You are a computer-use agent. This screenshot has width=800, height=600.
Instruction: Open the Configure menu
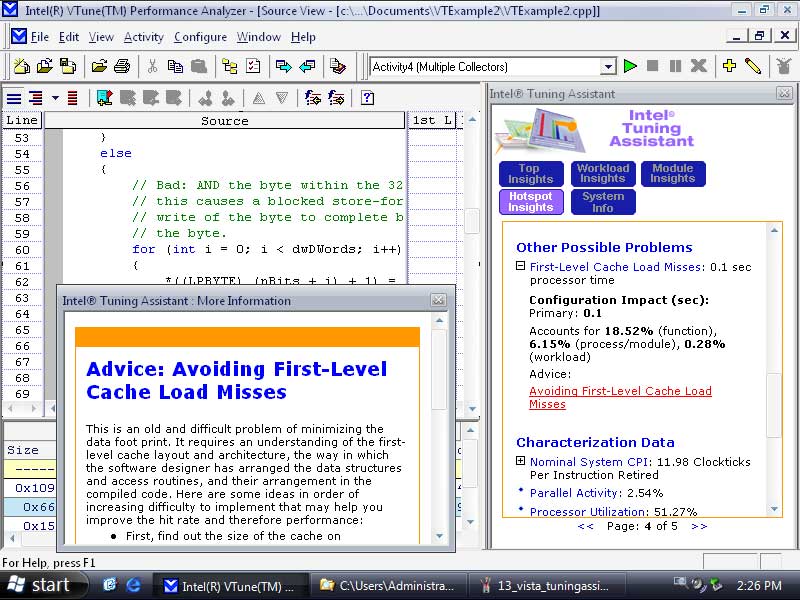[201, 37]
